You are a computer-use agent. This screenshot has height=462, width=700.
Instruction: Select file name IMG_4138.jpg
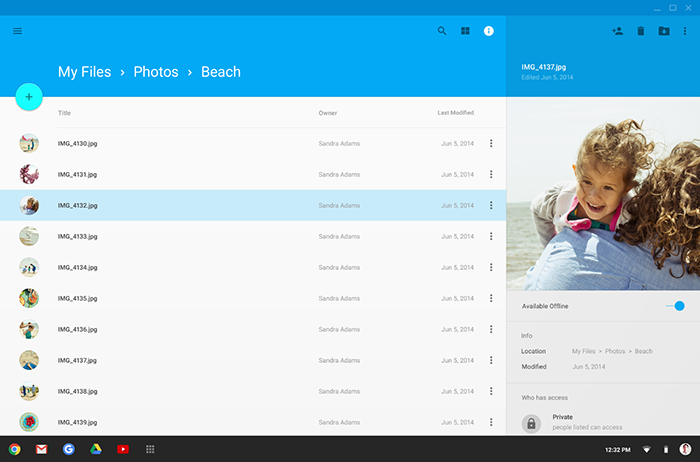click(x=77, y=391)
